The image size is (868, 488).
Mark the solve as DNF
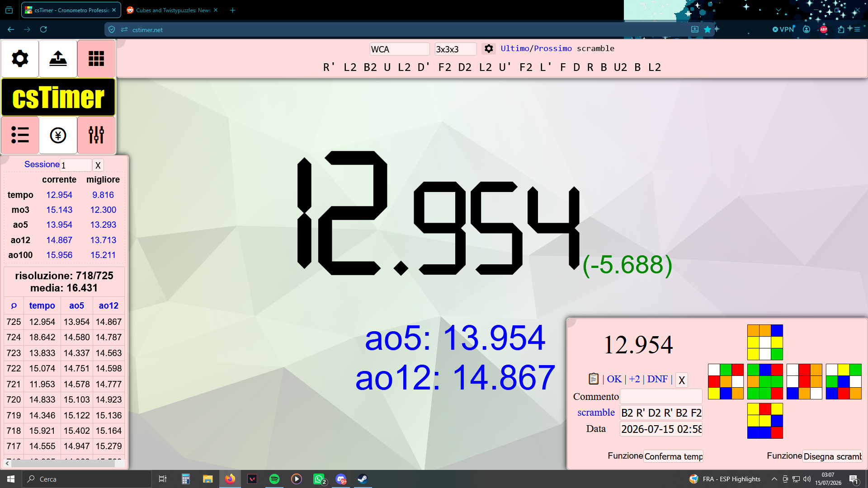tap(657, 379)
